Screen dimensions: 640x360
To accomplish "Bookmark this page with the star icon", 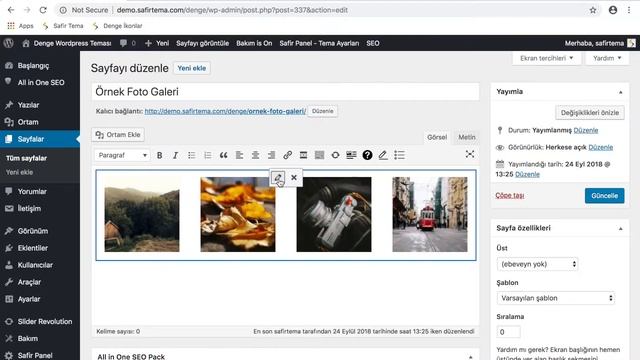I will pyautogui.click(x=593, y=10).
